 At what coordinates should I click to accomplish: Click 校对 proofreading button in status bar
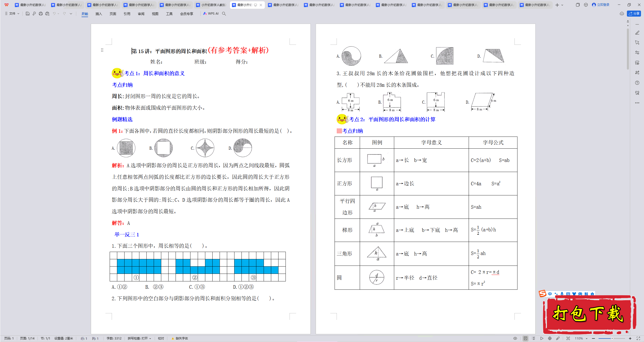point(161,338)
